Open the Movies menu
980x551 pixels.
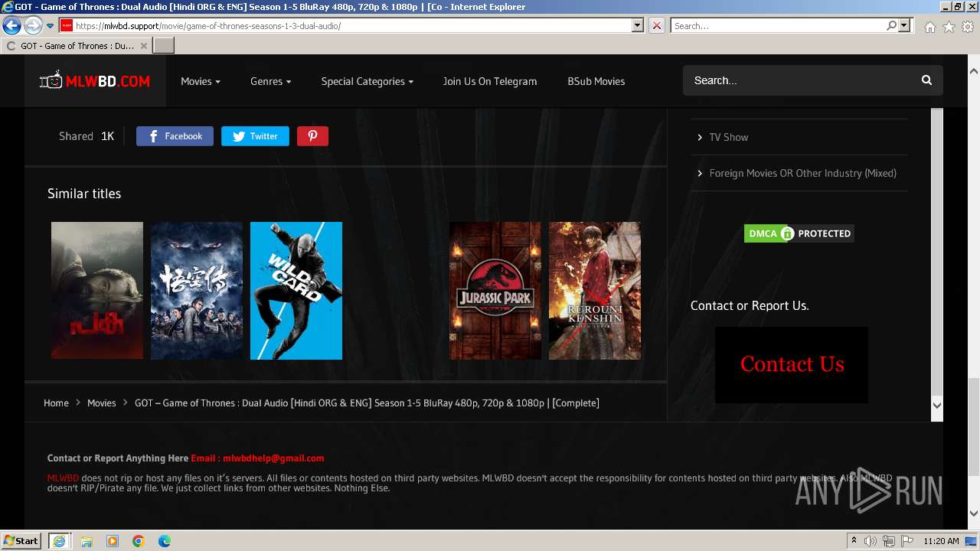point(201,81)
